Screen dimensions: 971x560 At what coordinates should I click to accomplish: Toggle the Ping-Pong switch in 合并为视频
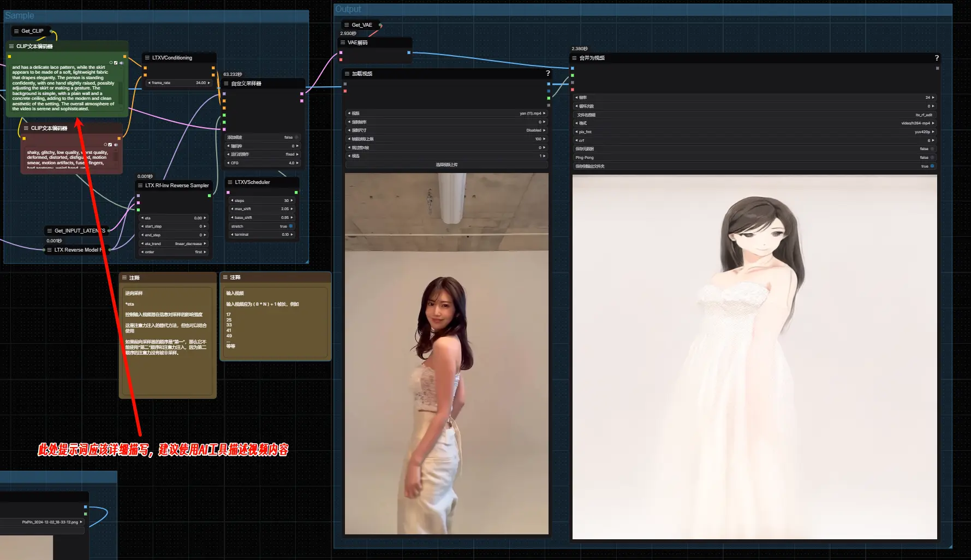point(932,158)
